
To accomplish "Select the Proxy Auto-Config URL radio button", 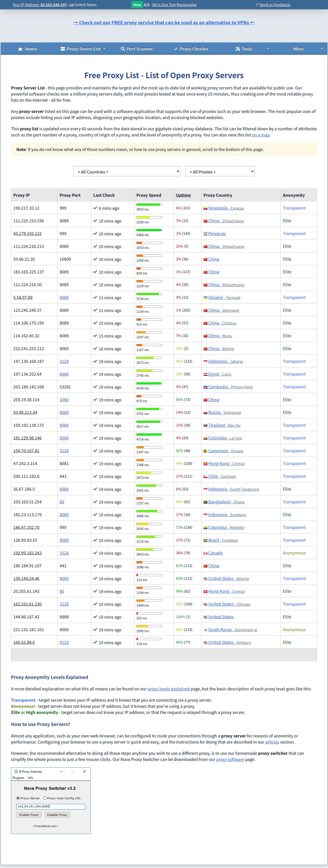I will click(45, 798).
